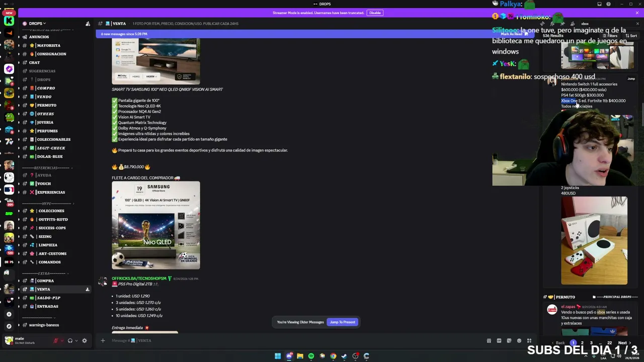This screenshot has width=644, height=362.
Task: Open Discover servers compass icon
Action: point(9,326)
